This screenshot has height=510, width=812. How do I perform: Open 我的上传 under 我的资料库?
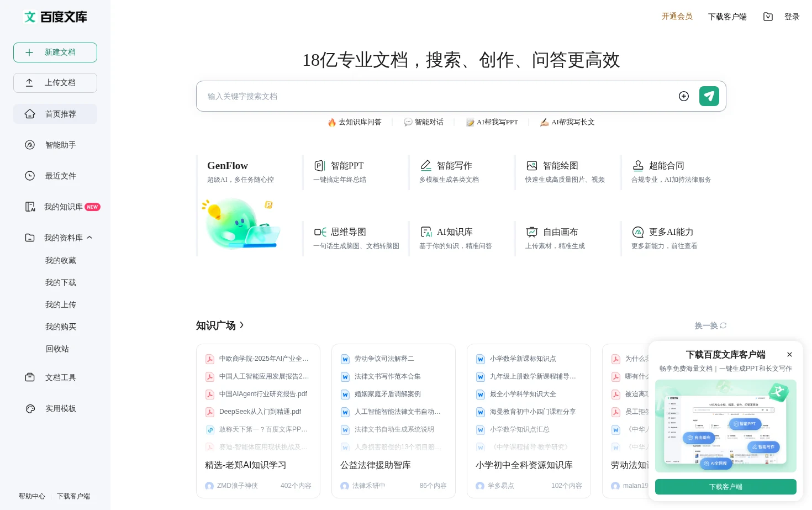pos(61,304)
